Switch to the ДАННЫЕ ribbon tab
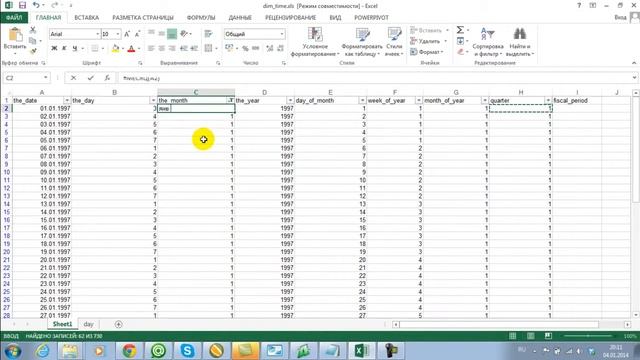 click(x=240, y=18)
